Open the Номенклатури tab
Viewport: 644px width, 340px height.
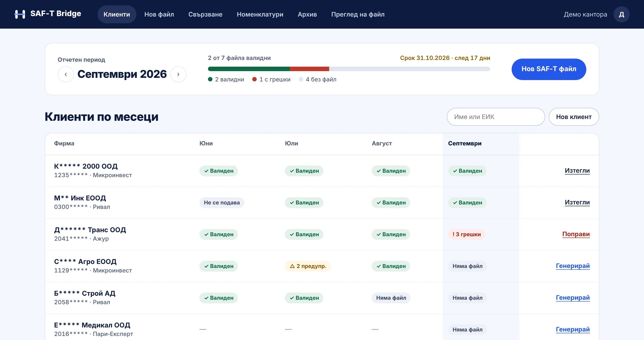[x=260, y=14]
